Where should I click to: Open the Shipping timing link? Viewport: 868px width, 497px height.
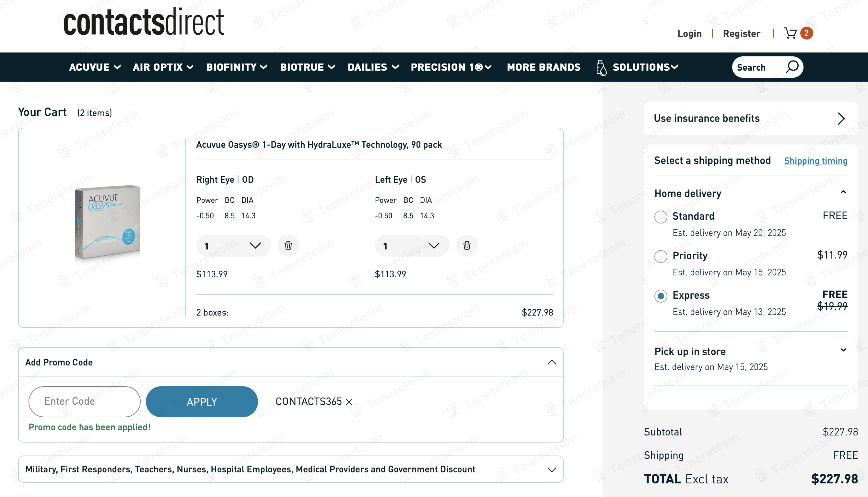tap(815, 161)
